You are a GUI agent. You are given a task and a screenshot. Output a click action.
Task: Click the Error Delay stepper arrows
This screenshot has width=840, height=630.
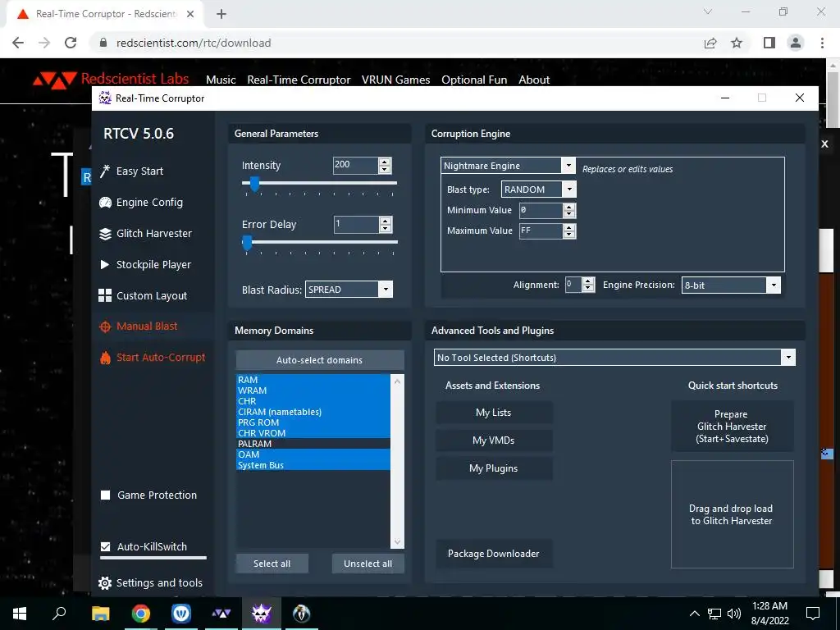click(386, 225)
